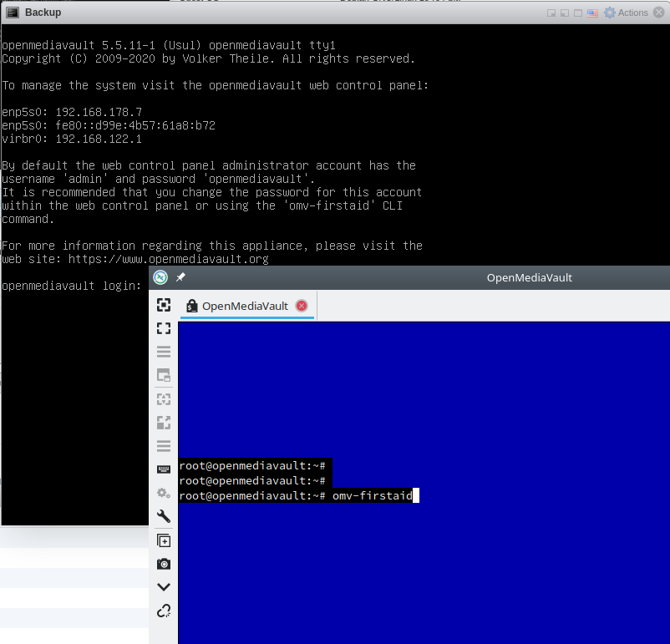Open the connection preferences gears icon

tap(164, 493)
